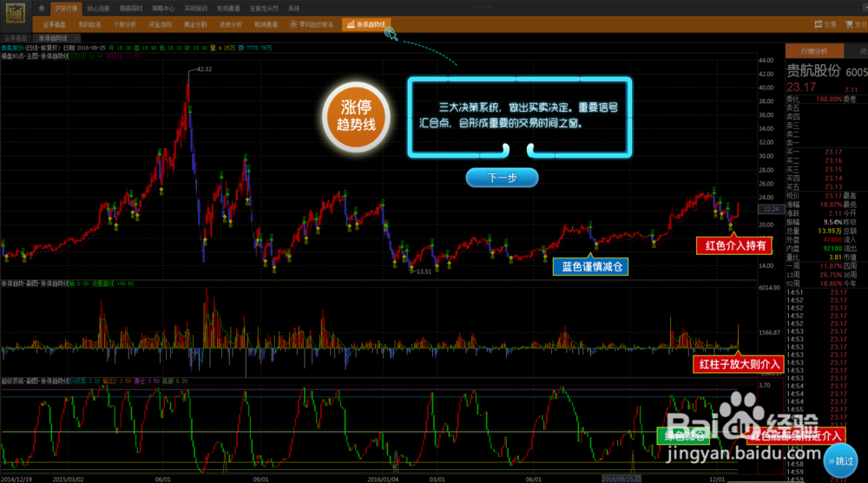Screen dimensions: 868x483
Task: Click the 100.00% 委比 value
Action: click(x=829, y=100)
